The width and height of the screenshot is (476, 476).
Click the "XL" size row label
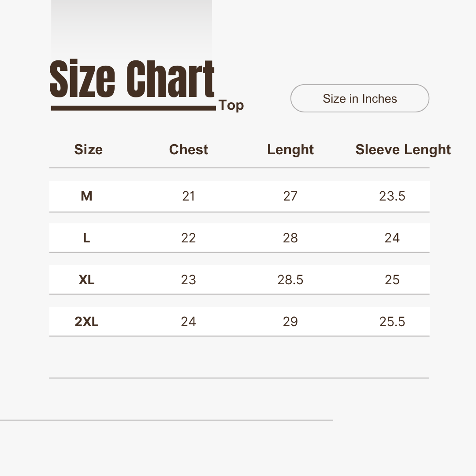[86, 280]
